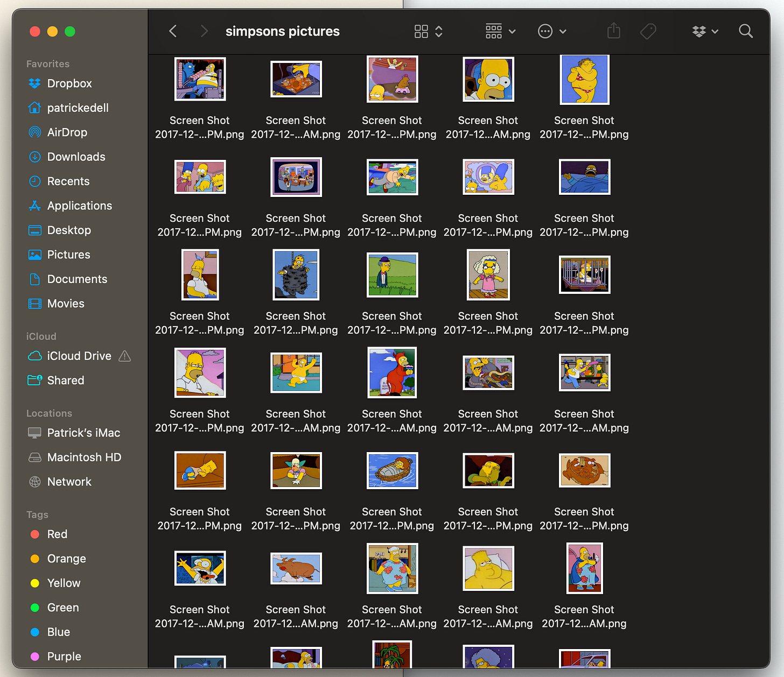
Task: Open the view switcher up-down arrows
Action: pyautogui.click(x=439, y=31)
